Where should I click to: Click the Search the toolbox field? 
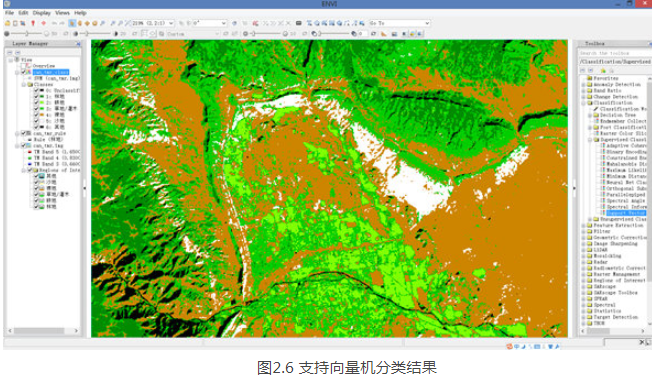tap(615, 53)
